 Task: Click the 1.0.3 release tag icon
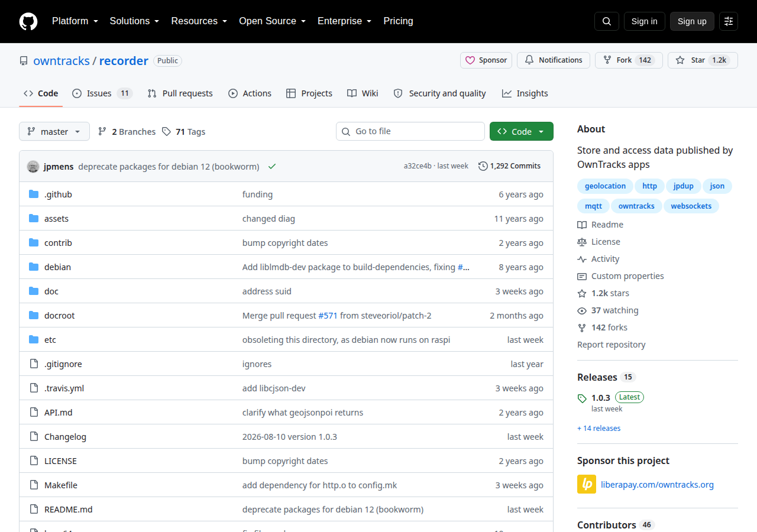click(x=582, y=398)
